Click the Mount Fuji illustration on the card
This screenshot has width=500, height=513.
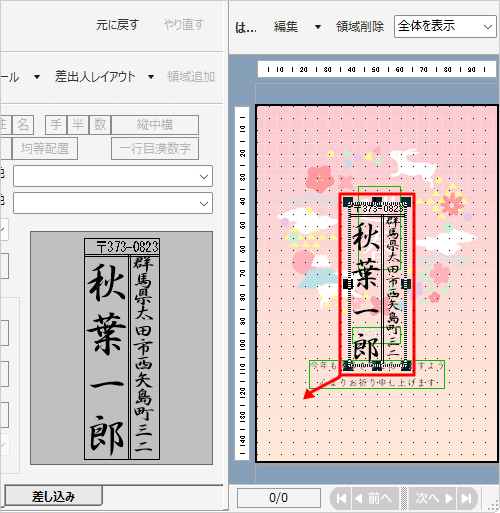317,271
